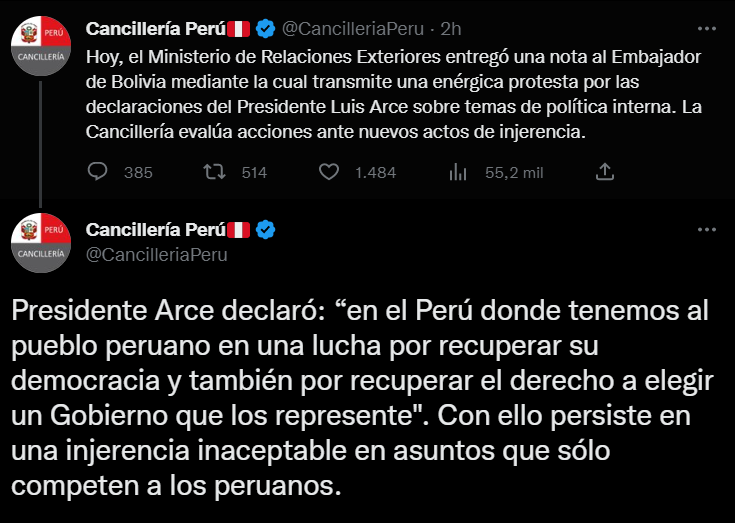Image resolution: width=735 pixels, height=523 pixels.
Task: Click the 385 replies count
Action: [138, 172]
